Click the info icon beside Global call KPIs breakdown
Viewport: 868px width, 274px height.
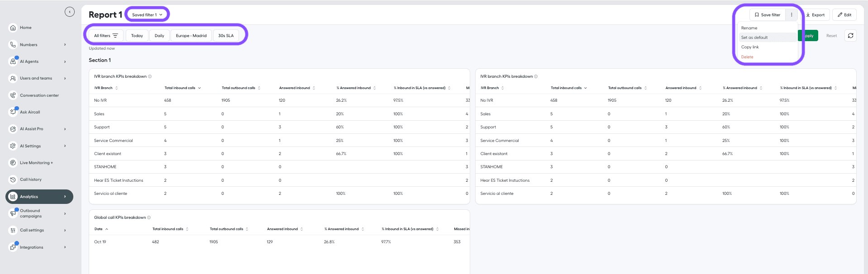tap(149, 217)
